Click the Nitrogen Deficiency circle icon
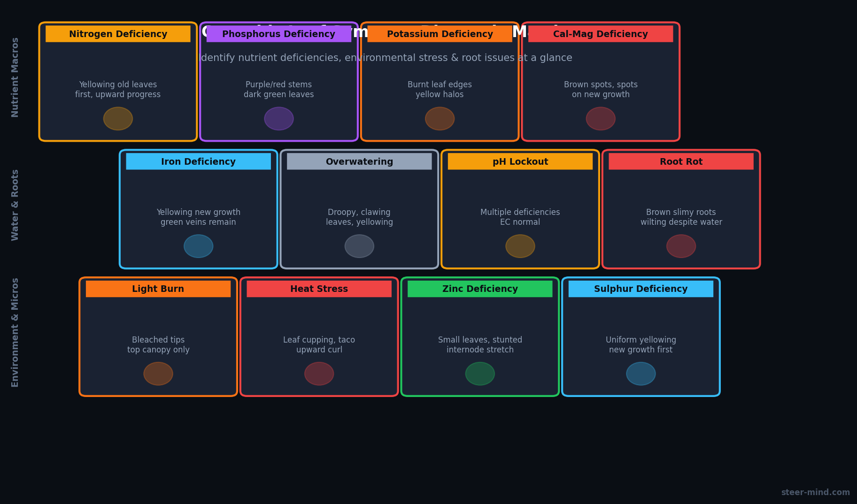The width and height of the screenshot is (857, 504). click(x=118, y=119)
